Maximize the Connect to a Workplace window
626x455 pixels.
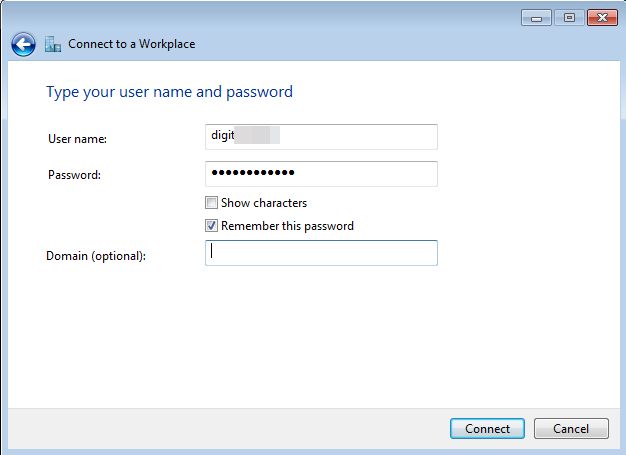click(x=569, y=18)
